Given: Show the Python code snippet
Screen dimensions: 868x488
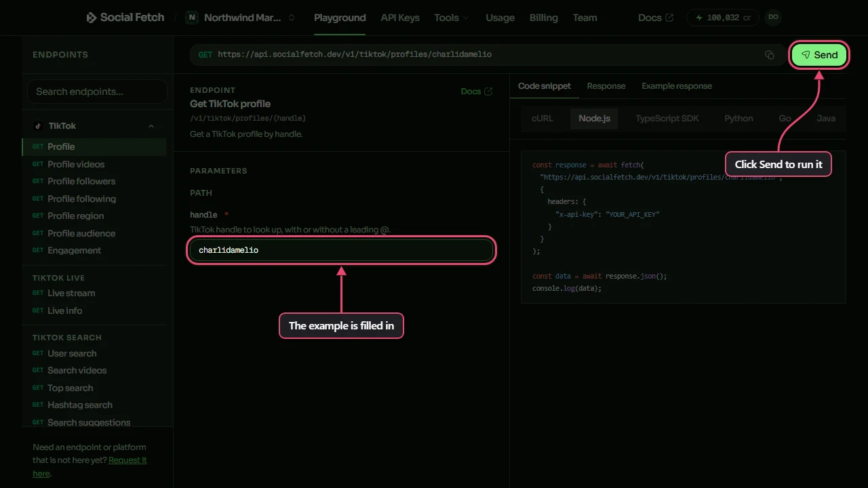Looking at the screenshot, I should [738, 118].
